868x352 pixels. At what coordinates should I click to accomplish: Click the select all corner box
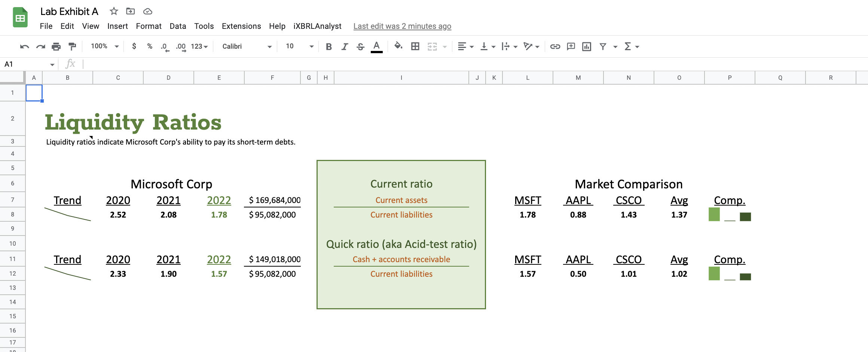coord(12,78)
